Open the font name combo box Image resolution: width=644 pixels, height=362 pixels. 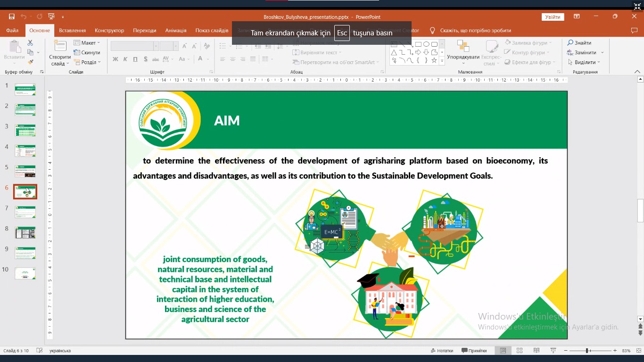[134, 46]
